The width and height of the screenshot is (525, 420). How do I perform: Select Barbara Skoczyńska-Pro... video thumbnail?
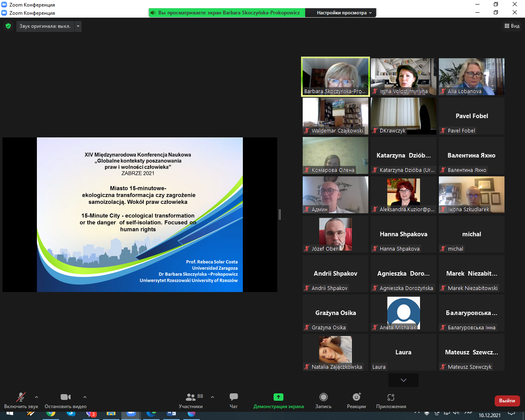336,77
